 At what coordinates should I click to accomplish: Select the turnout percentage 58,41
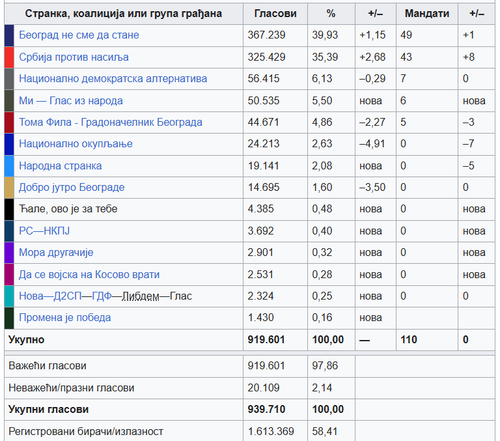click(x=325, y=431)
